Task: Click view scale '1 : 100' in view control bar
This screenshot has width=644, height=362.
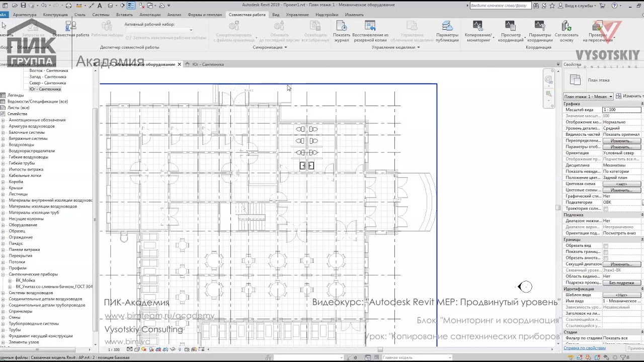Action: 114,349
